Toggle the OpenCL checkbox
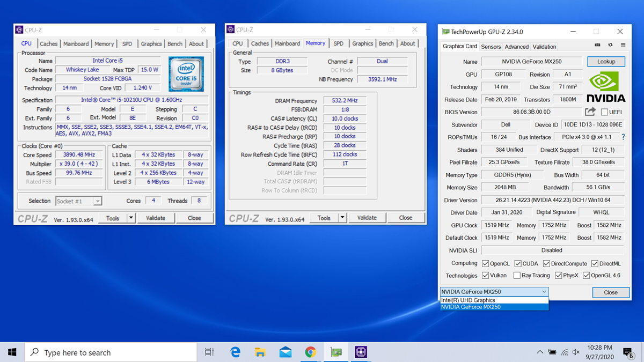This screenshot has height=362, width=644. tap(485, 263)
